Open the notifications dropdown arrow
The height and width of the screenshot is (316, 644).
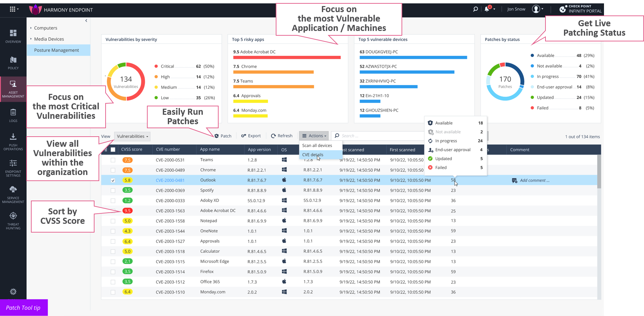494,9
